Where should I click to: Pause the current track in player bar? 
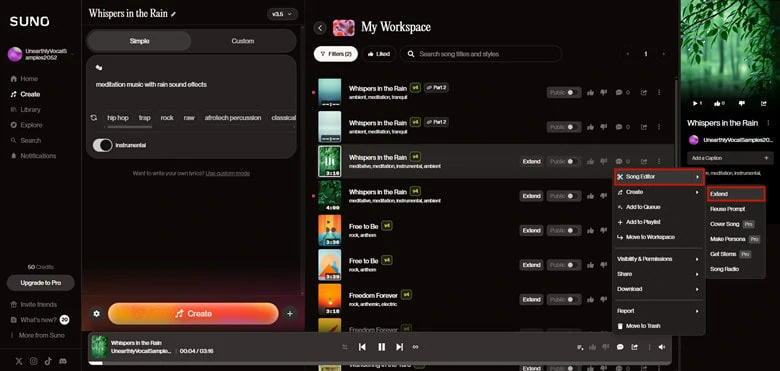382,347
